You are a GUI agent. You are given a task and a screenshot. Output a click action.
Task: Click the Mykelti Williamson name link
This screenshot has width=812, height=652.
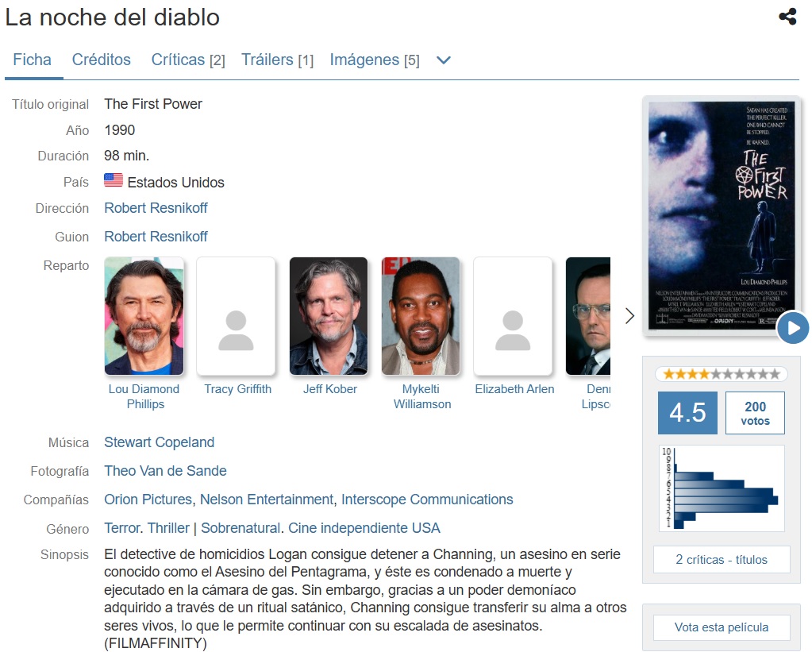click(x=421, y=396)
